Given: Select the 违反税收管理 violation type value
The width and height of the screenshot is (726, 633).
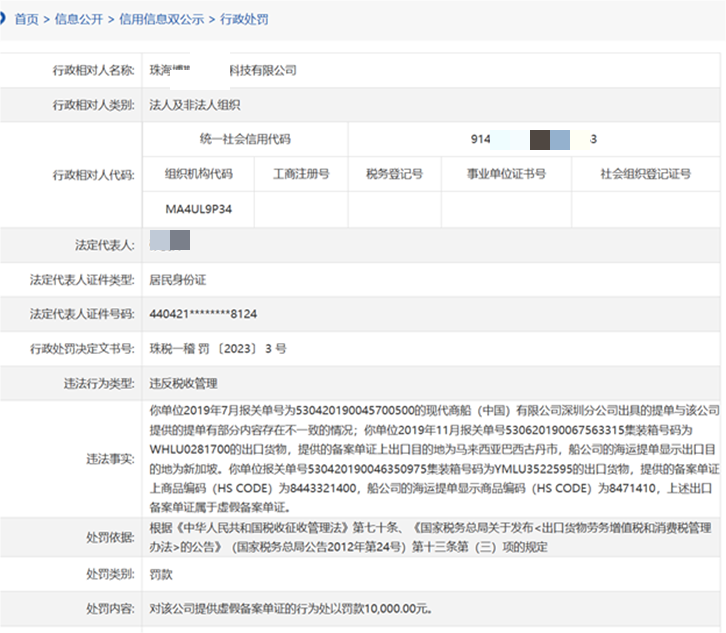Looking at the screenshot, I should pyautogui.click(x=182, y=383).
